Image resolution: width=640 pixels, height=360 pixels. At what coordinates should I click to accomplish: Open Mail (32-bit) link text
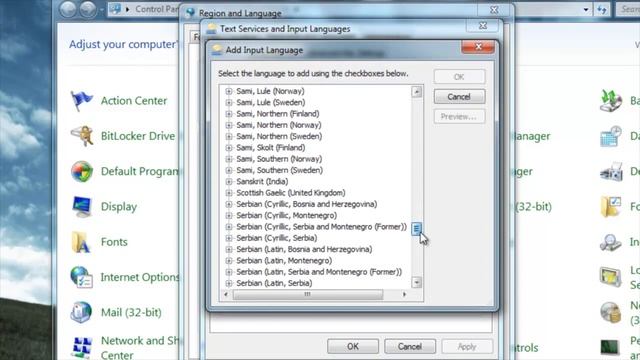[131, 313]
